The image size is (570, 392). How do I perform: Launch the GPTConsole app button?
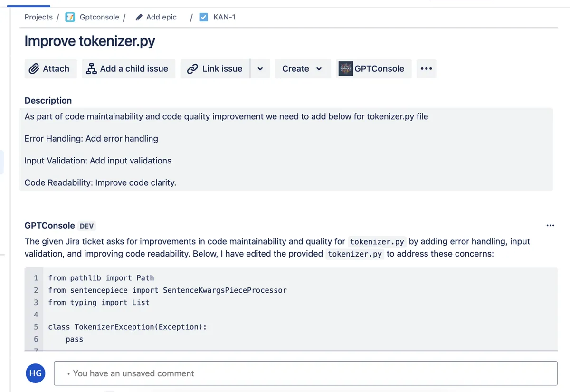click(x=374, y=68)
